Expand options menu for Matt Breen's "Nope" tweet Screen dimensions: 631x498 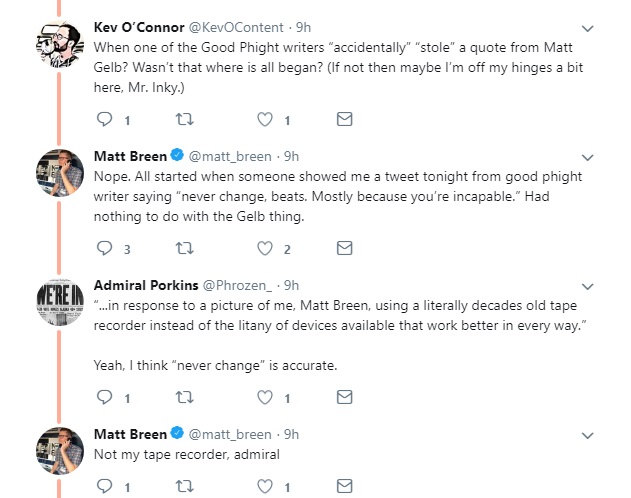588,157
